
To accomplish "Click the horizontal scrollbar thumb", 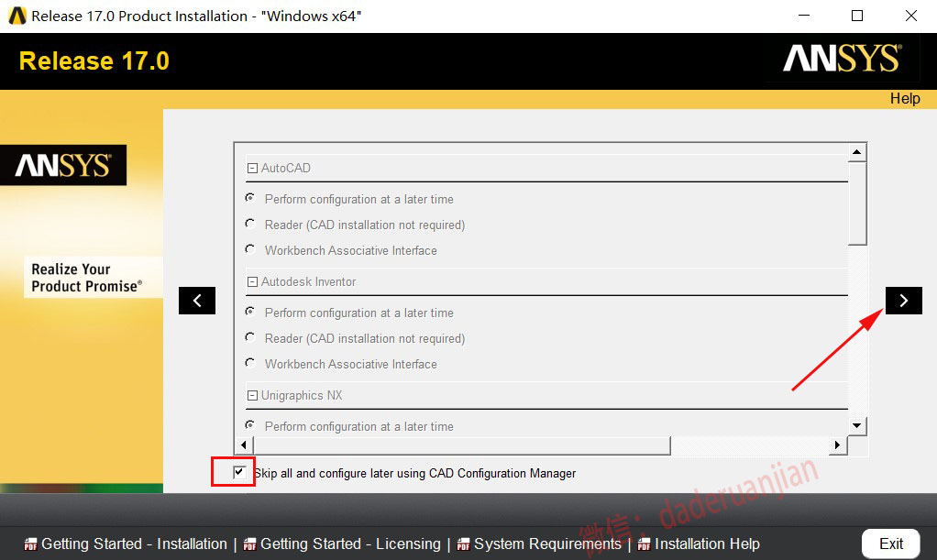I will click(462, 445).
